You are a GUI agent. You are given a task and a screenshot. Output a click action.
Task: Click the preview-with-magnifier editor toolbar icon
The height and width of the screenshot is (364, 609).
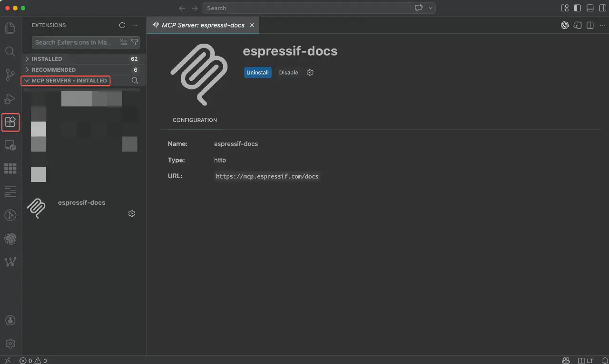[578, 25]
